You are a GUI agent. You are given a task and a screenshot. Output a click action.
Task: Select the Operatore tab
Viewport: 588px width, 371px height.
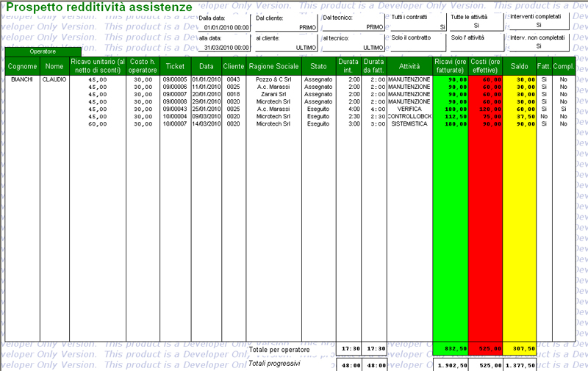43,52
